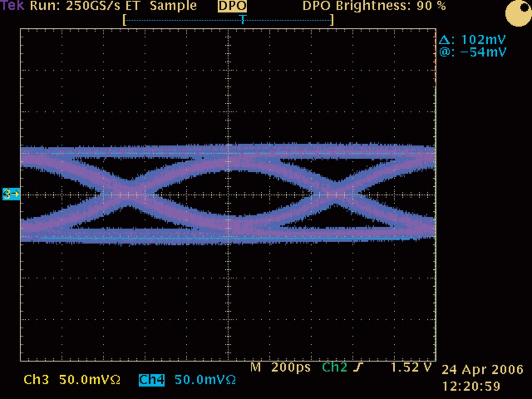This screenshot has width=532, height=399.
Task: Open the M 200ps timebase setting
Action: coord(281,367)
